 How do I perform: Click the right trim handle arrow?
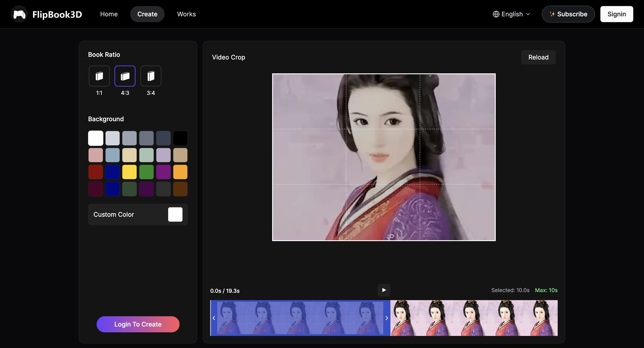386,318
